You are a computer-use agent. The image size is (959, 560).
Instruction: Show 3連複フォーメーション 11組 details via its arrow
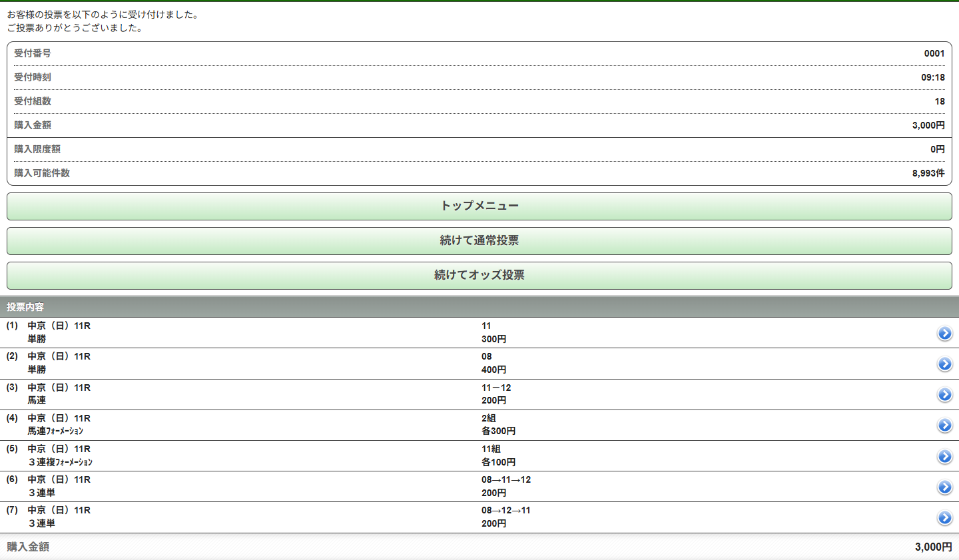coord(944,456)
